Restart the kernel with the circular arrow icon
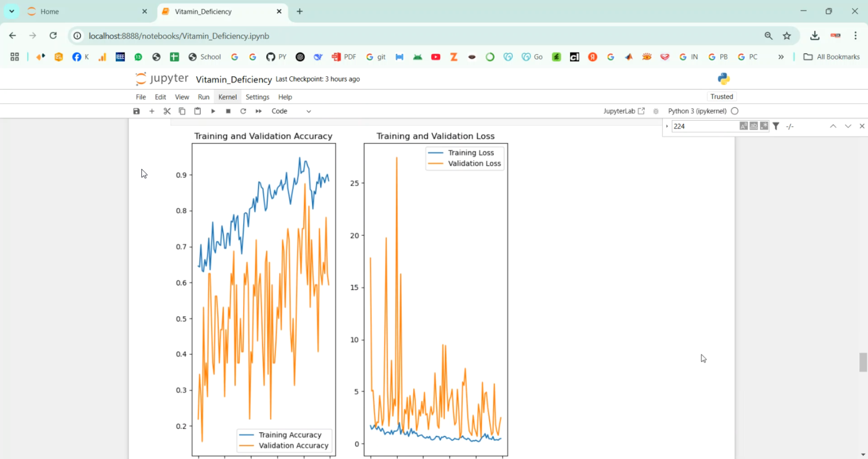This screenshot has height=459, width=868. tap(243, 111)
